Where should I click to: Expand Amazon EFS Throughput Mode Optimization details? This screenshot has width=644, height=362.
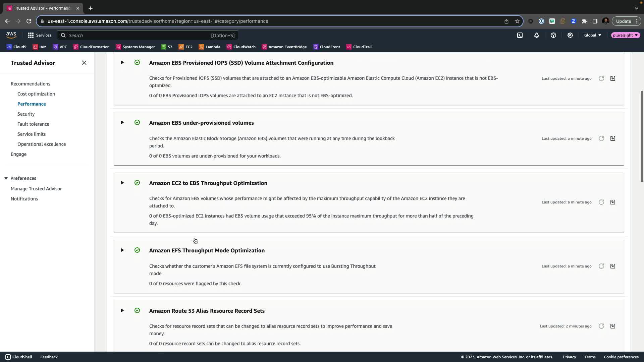click(122, 250)
